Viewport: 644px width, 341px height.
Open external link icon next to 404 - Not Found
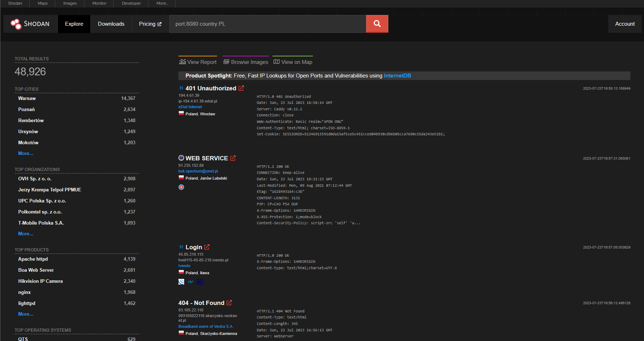(x=229, y=303)
